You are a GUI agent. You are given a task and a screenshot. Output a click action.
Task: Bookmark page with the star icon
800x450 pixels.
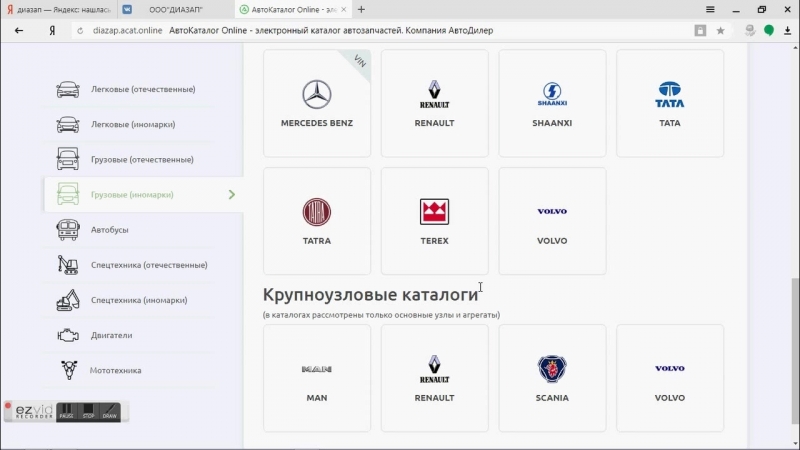tap(720, 31)
